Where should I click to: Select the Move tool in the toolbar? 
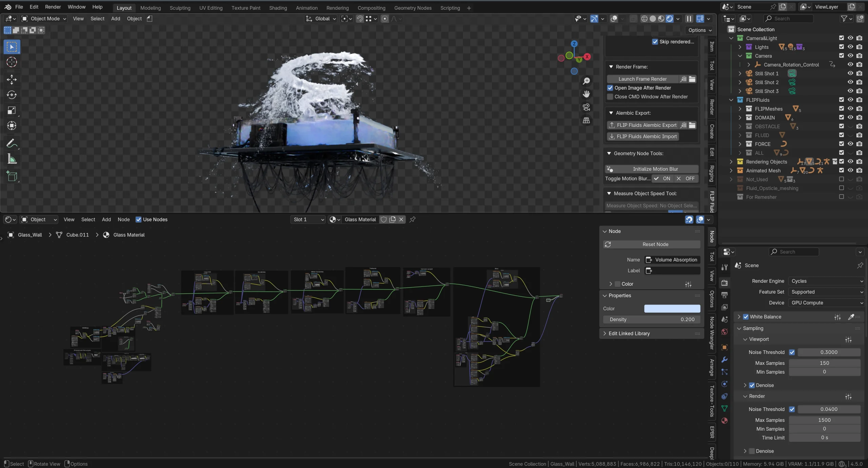[x=12, y=79]
